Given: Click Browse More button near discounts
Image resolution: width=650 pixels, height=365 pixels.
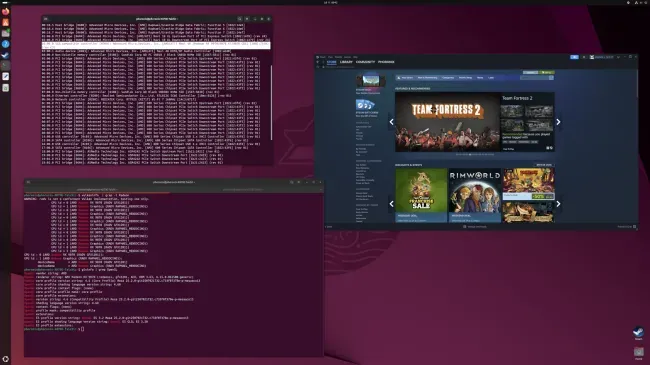Looking at the screenshot, I should point(544,165).
